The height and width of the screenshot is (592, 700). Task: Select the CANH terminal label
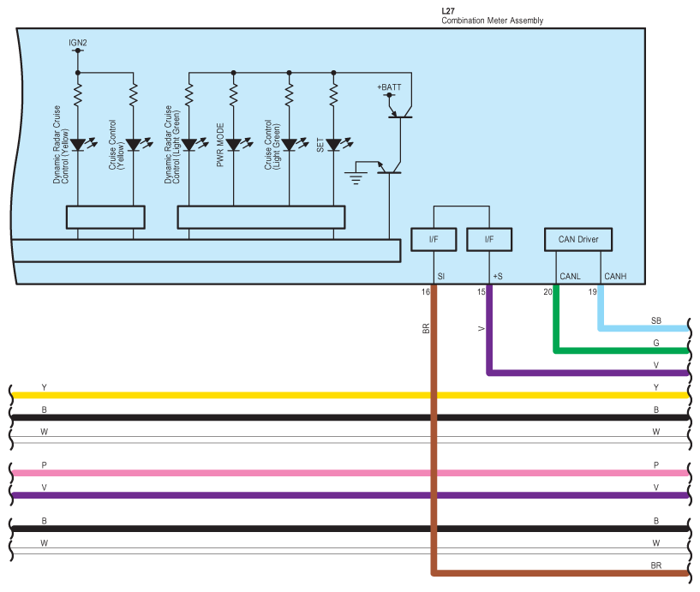(x=615, y=276)
